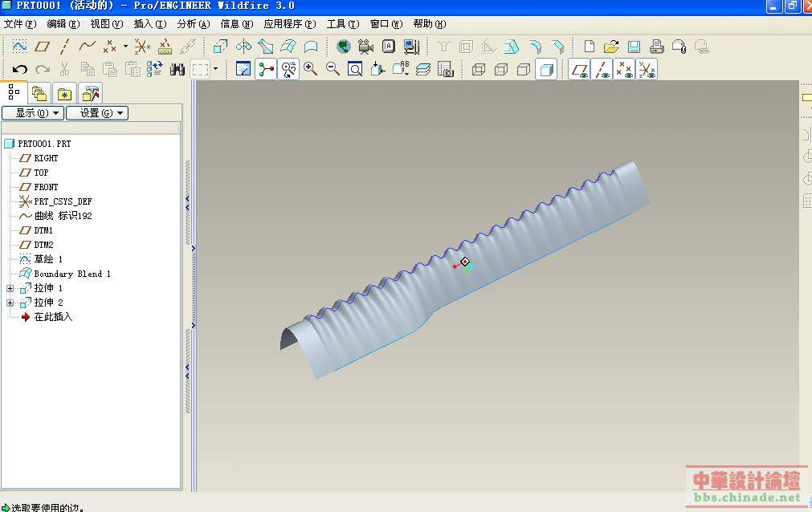Click the Zoom In magnifier
This screenshot has height=512, width=812.
pyautogui.click(x=310, y=69)
